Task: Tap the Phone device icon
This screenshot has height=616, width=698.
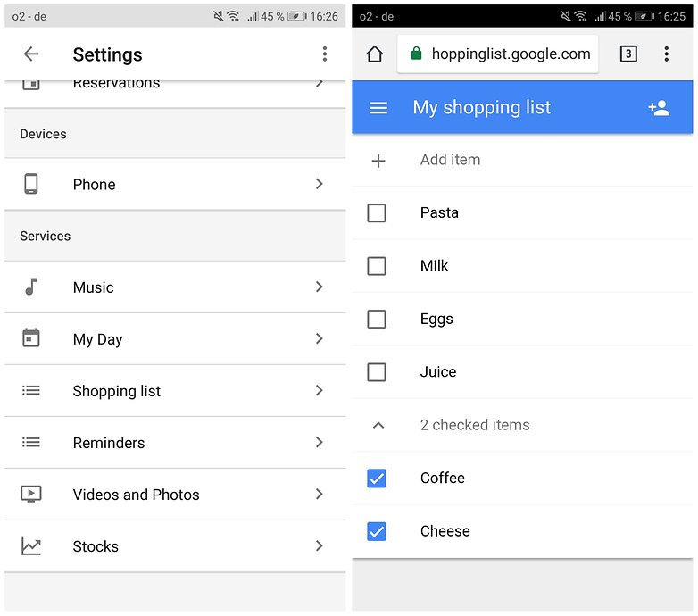Action: (x=30, y=184)
